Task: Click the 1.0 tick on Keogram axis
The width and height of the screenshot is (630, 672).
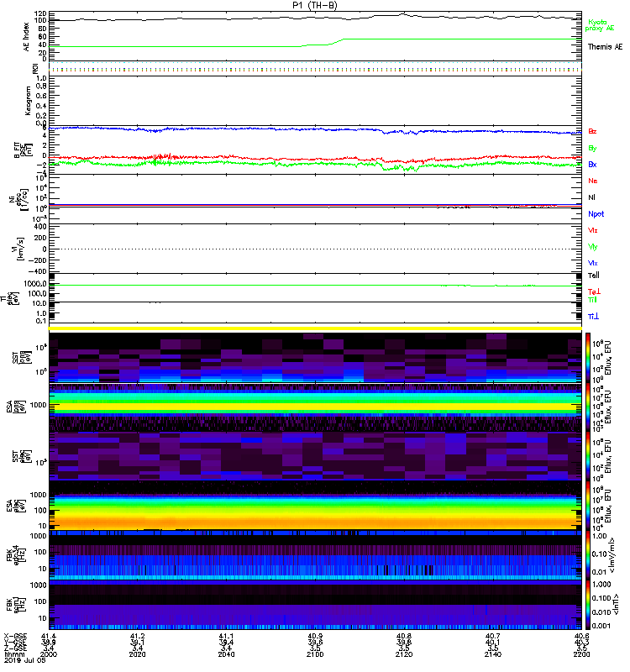Action: pyautogui.click(x=41, y=78)
